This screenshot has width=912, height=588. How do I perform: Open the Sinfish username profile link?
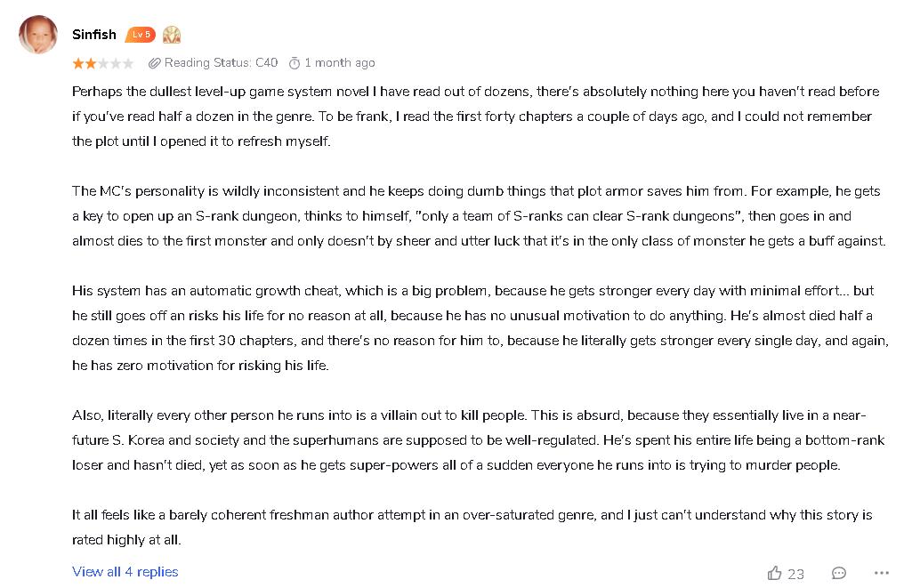coord(93,35)
